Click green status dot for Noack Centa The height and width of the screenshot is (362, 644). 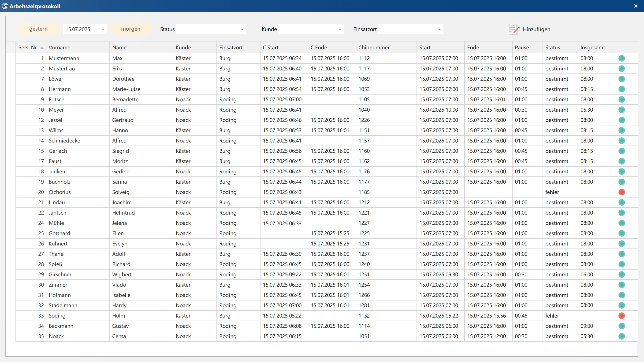click(622, 336)
